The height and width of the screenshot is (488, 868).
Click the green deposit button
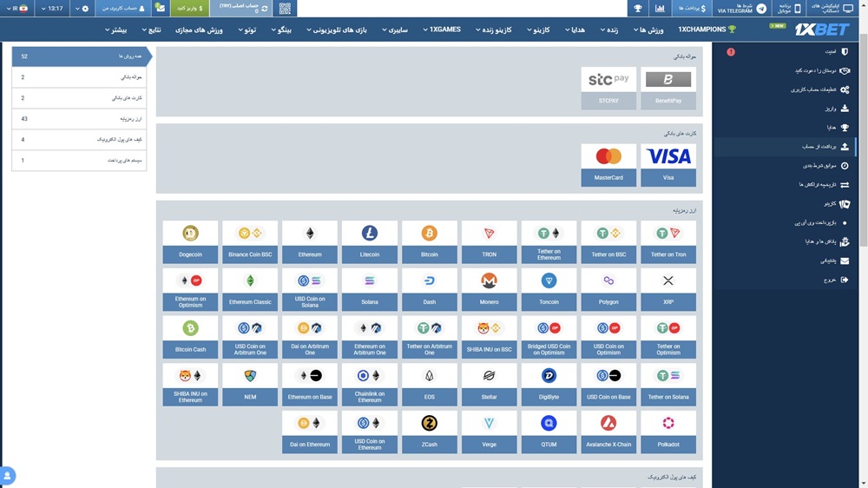189,9
